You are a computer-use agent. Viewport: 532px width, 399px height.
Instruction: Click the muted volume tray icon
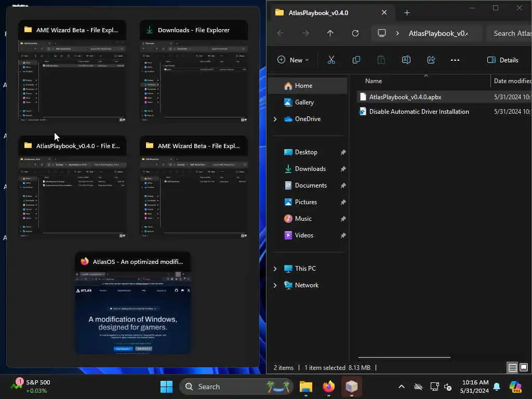(x=448, y=387)
